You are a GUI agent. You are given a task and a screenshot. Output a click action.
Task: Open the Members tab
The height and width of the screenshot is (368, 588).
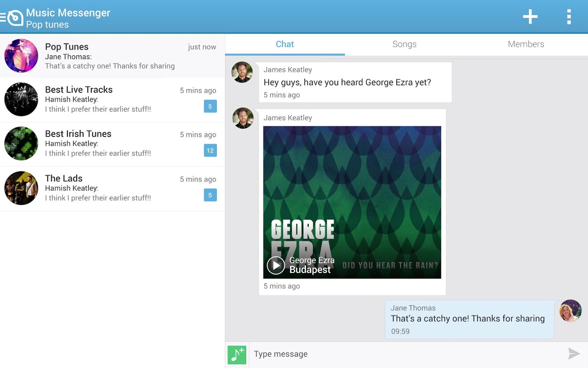tap(526, 44)
